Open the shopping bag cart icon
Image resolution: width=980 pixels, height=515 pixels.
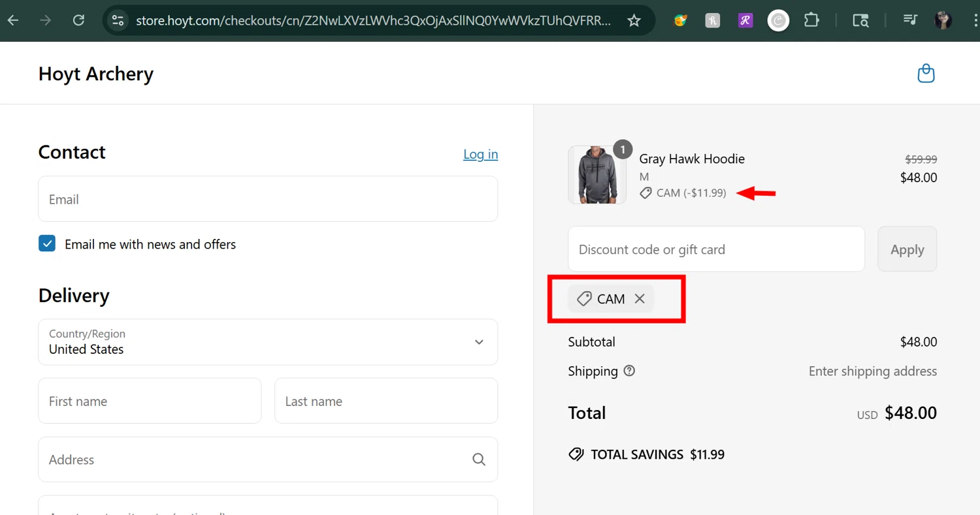coord(926,73)
